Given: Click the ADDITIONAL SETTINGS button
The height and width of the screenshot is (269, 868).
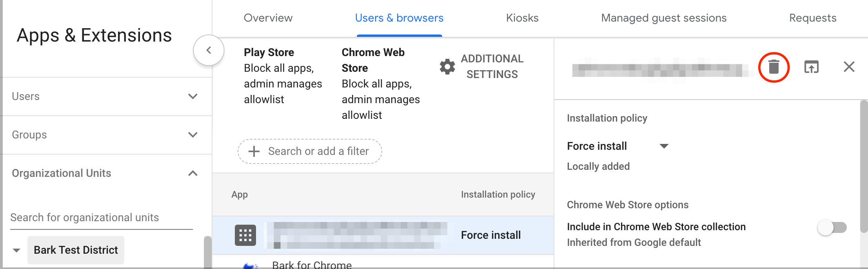Looking at the screenshot, I should coord(481,67).
